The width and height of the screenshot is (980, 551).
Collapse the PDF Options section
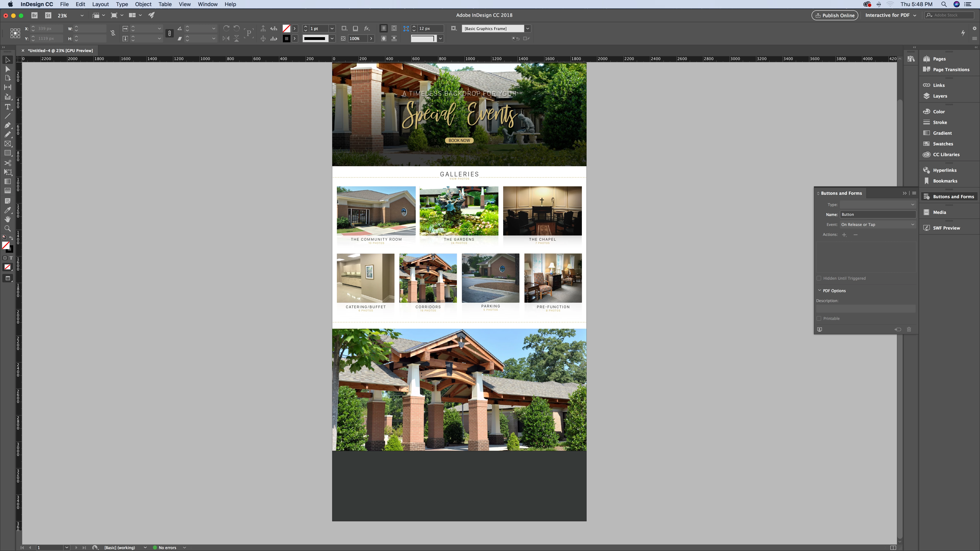click(x=819, y=291)
